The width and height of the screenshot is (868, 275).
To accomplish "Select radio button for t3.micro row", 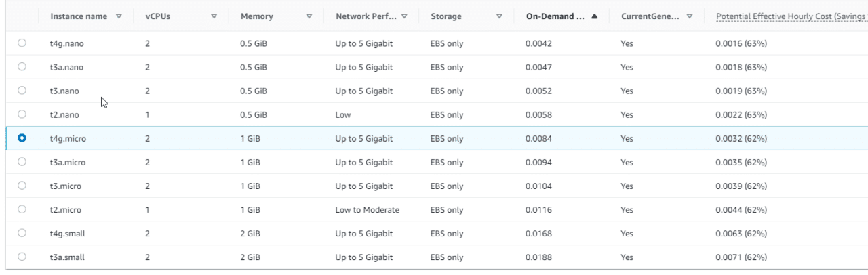I will pyautogui.click(x=22, y=186).
